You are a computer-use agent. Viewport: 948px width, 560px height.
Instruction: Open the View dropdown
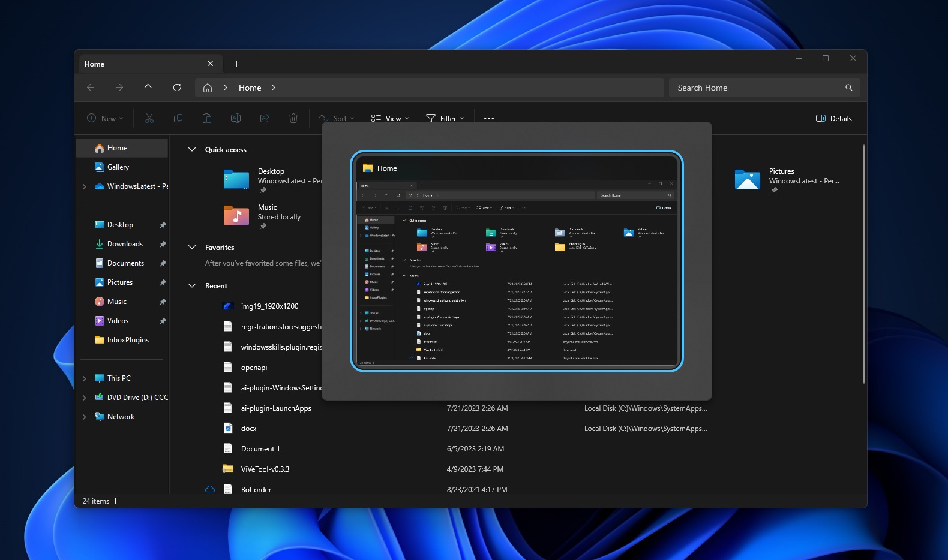pyautogui.click(x=390, y=118)
